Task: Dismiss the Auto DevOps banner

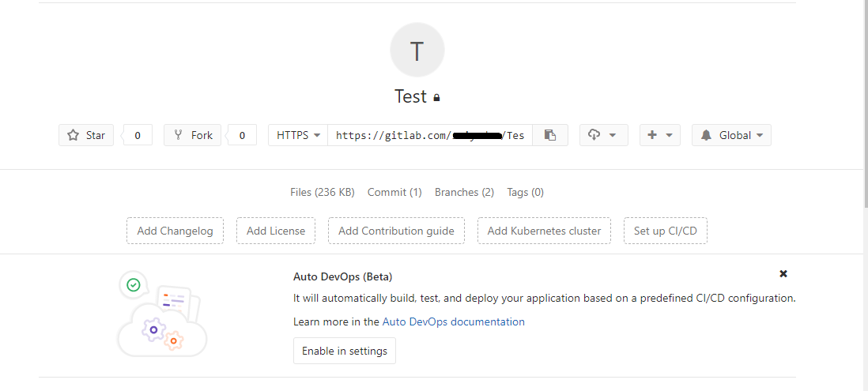Action: point(783,273)
